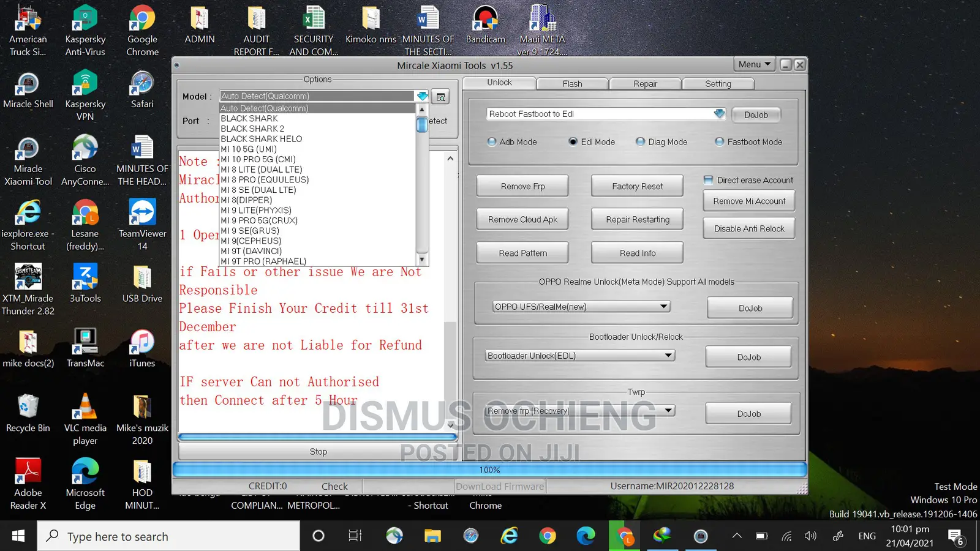Launch Google Chrome from the desktop shortcut
This screenshot has height=551, width=980.
pyautogui.click(x=142, y=31)
